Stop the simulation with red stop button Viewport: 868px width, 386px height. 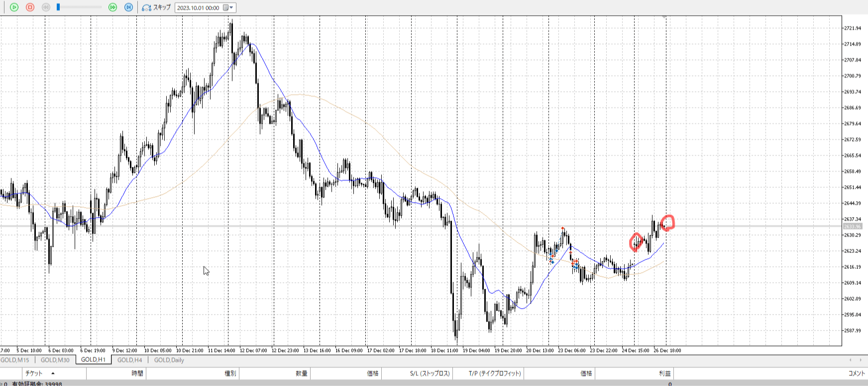(30, 7)
